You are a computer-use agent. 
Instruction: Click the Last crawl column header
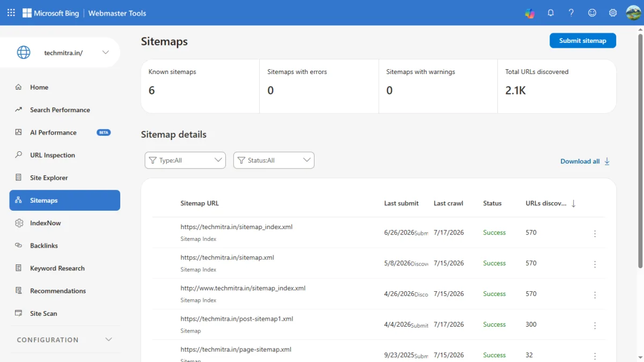(x=449, y=203)
